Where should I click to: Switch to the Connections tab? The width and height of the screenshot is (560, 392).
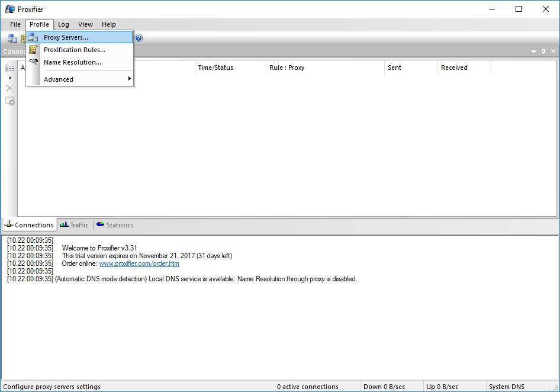click(x=29, y=225)
